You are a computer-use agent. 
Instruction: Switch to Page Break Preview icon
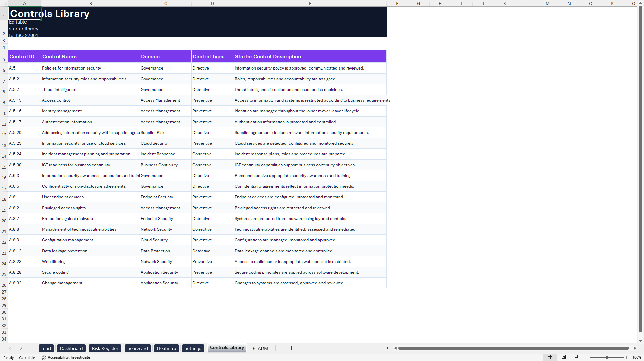click(x=577, y=357)
